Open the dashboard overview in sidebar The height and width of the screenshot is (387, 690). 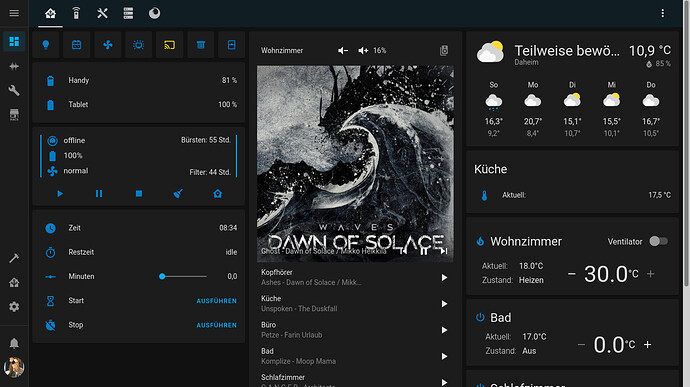point(14,41)
